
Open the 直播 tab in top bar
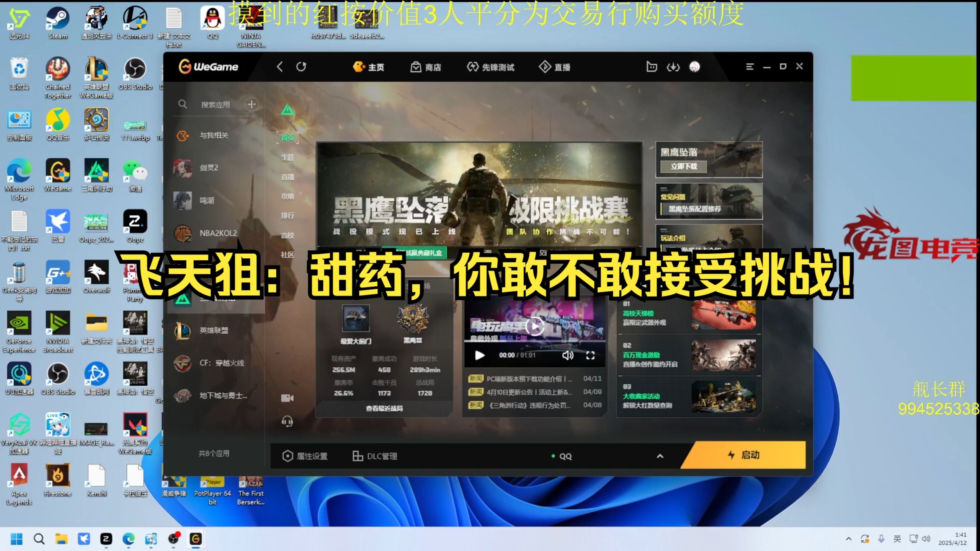click(555, 67)
